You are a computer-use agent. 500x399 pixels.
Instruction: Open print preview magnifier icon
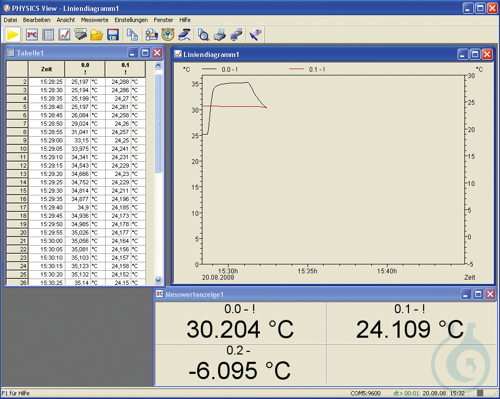203,35
